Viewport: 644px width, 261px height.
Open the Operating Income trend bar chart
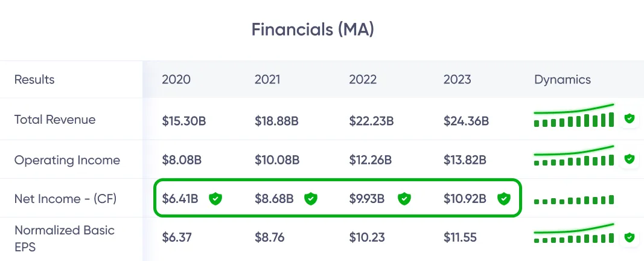pyautogui.click(x=573, y=157)
